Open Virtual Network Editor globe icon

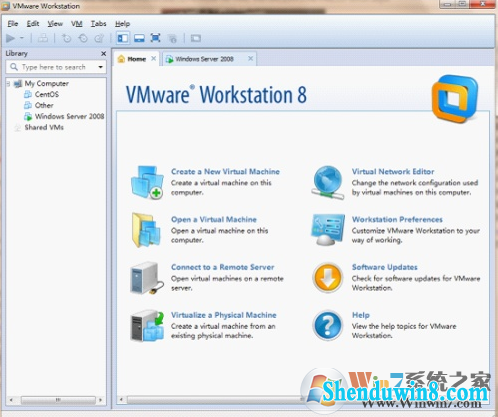pos(328,183)
